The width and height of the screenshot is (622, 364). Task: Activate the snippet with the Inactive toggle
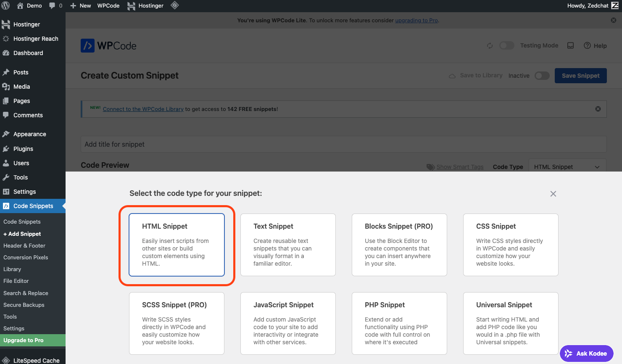coord(542,76)
